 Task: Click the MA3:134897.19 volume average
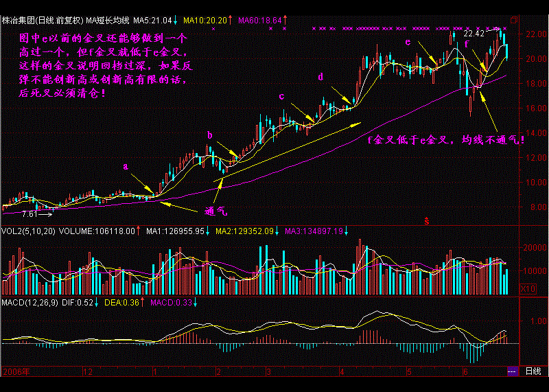click(x=314, y=231)
